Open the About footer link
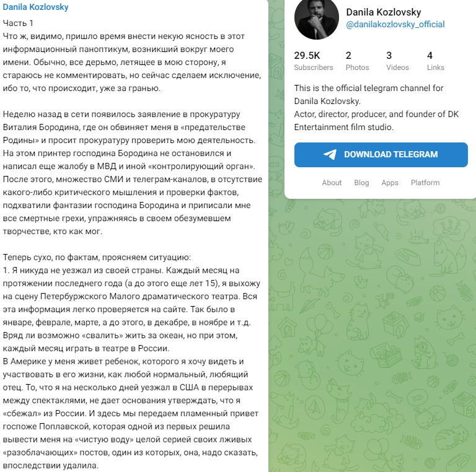Image resolution: width=476 pixels, height=472 pixels. pyautogui.click(x=332, y=183)
